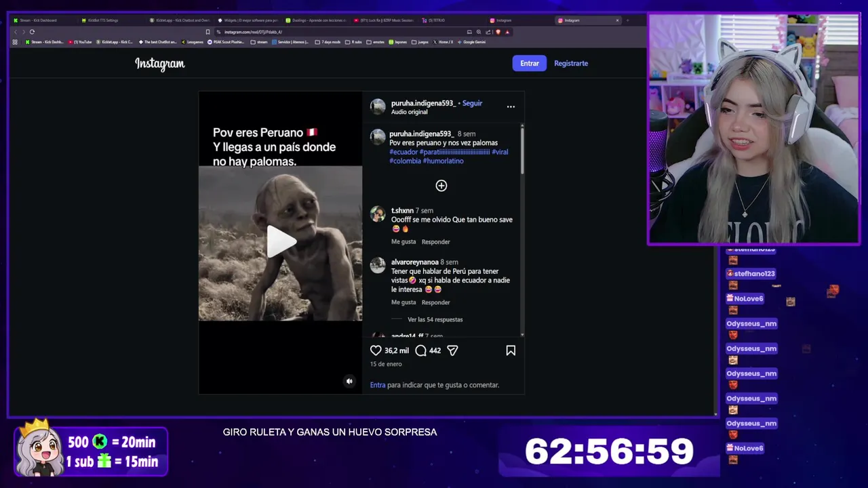Open a new tab with the plus button
868x488 pixels.
point(627,20)
